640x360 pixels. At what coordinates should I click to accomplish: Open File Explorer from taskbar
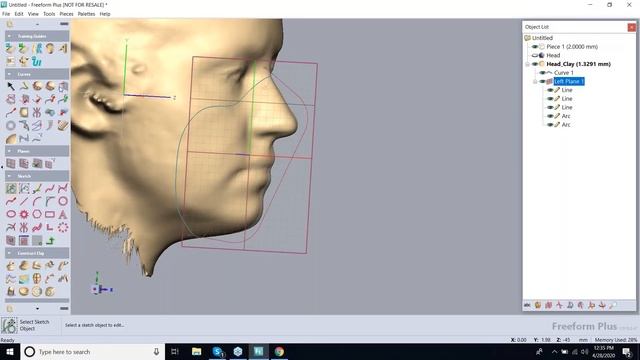pyautogui.click(x=196, y=351)
